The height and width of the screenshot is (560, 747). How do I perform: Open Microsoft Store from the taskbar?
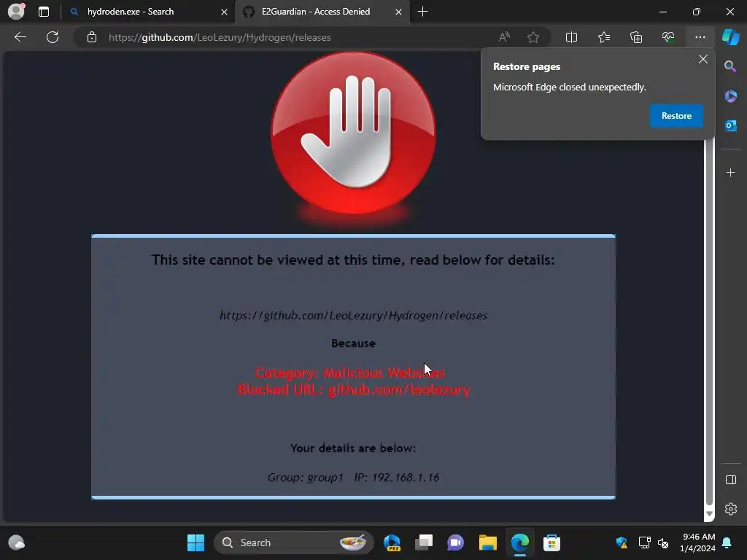(x=551, y=542)
